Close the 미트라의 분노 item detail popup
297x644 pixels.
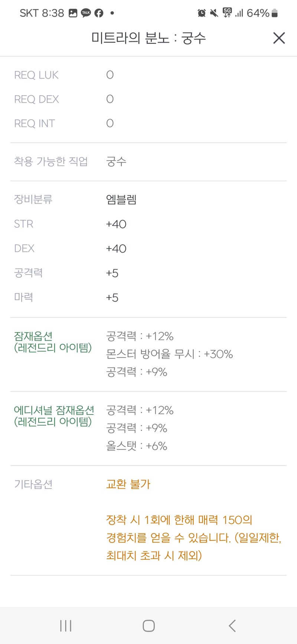click(279, 38)
